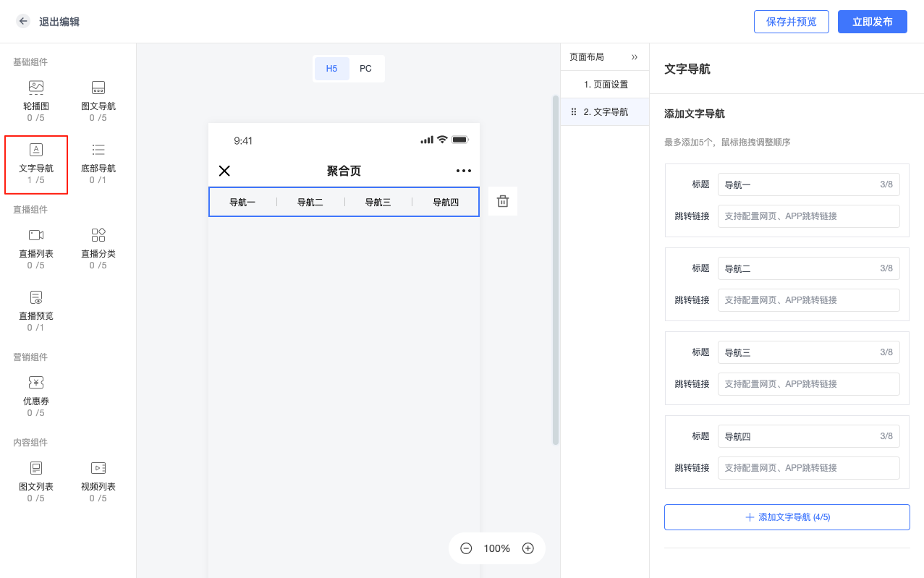
Task: Focus the jump link field under 导航四
Action: pos(808,468)
